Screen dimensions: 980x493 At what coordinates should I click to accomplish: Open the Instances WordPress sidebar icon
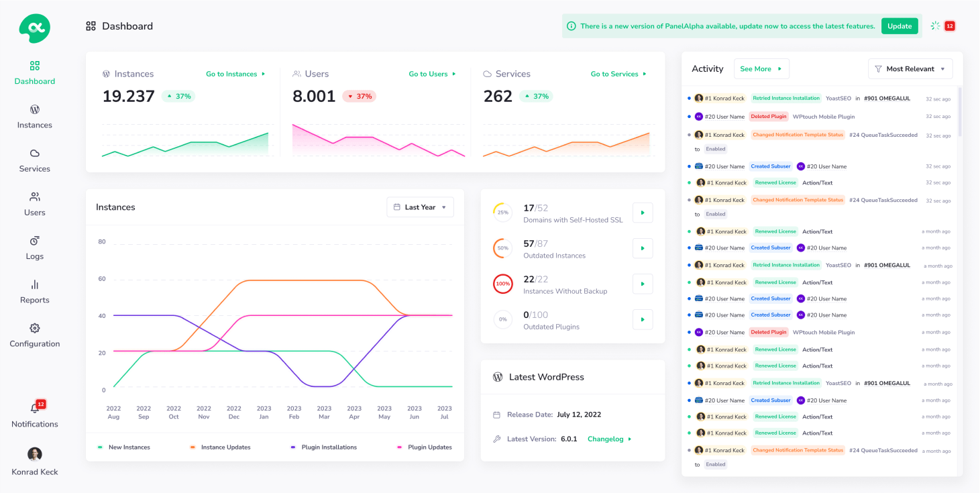pos(35,109)
